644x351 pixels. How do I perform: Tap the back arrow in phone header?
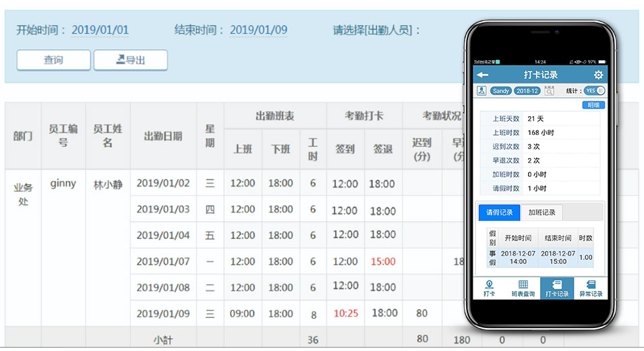coord(482,75)
